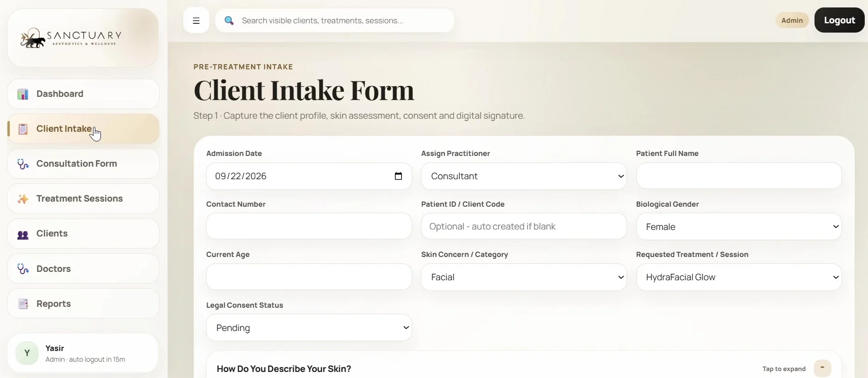
Task: Click the Current Age field
Action: click(x=309, y=277)
